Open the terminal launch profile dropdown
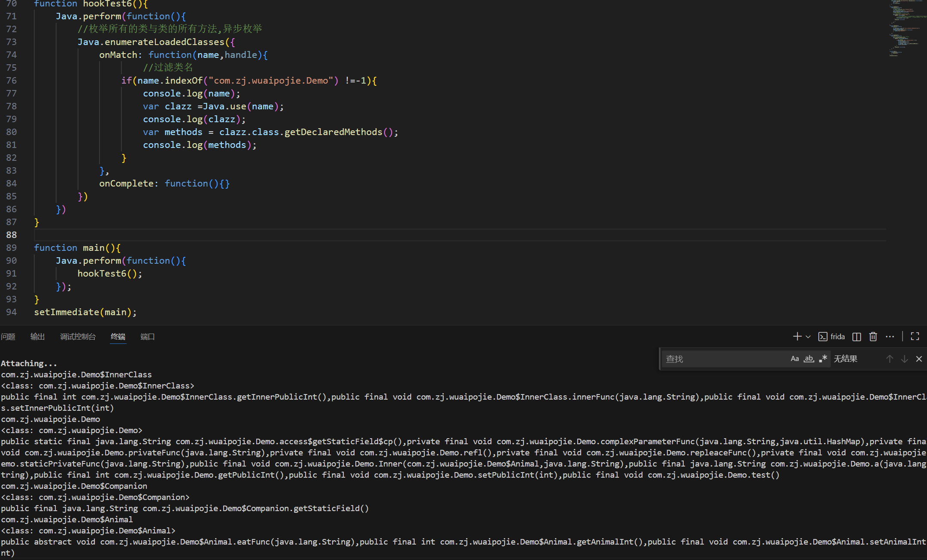This screenshot has width=927, height=560. coord(808,337)
